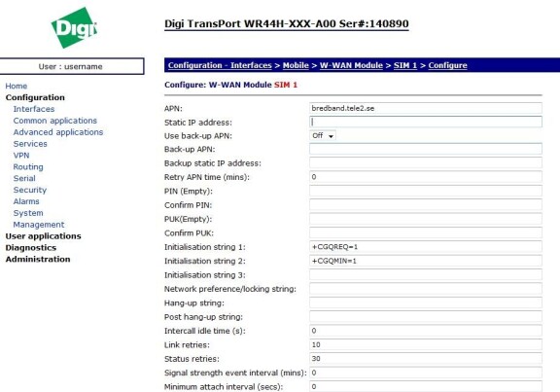Open the Home link in sidebar

point(17,87)
